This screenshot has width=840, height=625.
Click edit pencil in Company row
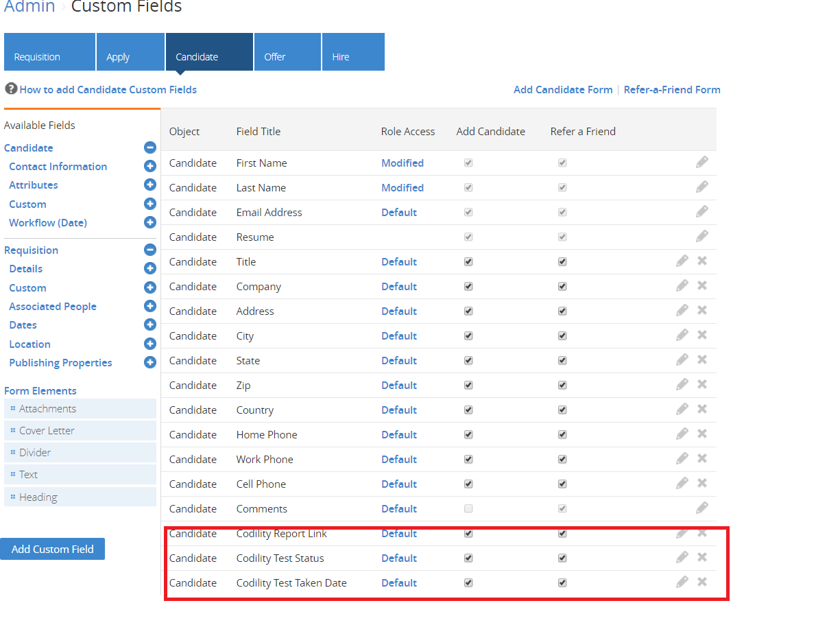click(682, 286)
